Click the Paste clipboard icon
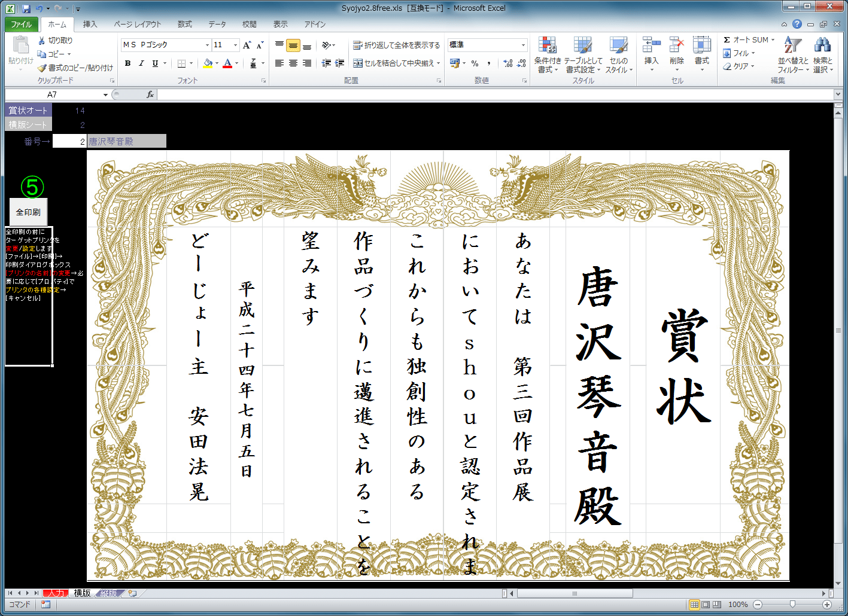848x616 pixels. 20,46
